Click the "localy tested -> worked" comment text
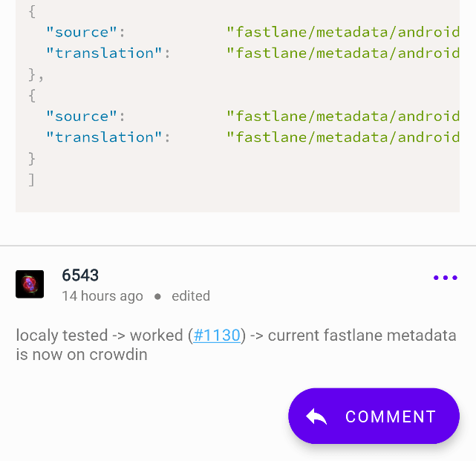Image resolution: width=476 pixels, height=461 pixels. point(100,336)
